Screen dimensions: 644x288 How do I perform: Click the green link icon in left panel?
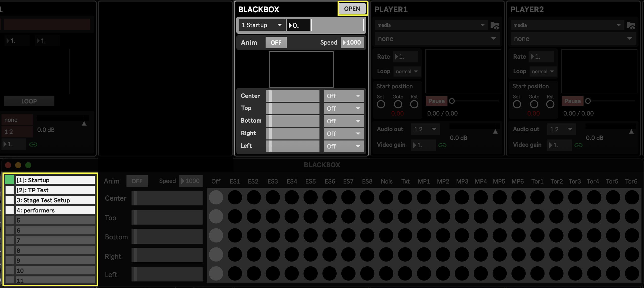click(x=33, y=145)
